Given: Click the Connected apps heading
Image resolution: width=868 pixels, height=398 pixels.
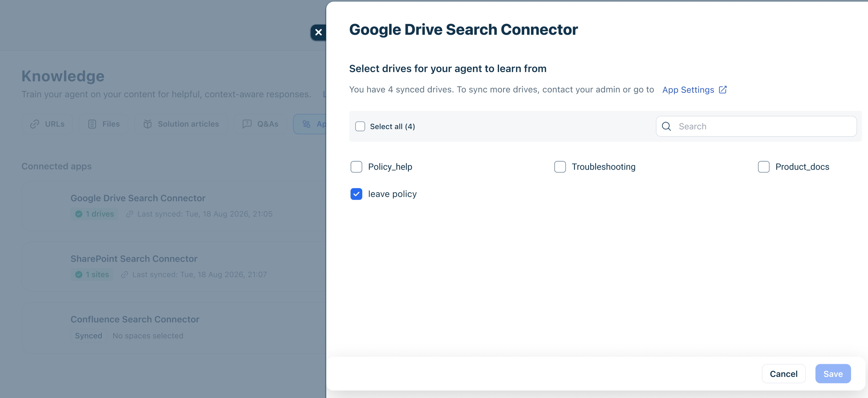Looking at the screenshot, I should coord(57,166).
